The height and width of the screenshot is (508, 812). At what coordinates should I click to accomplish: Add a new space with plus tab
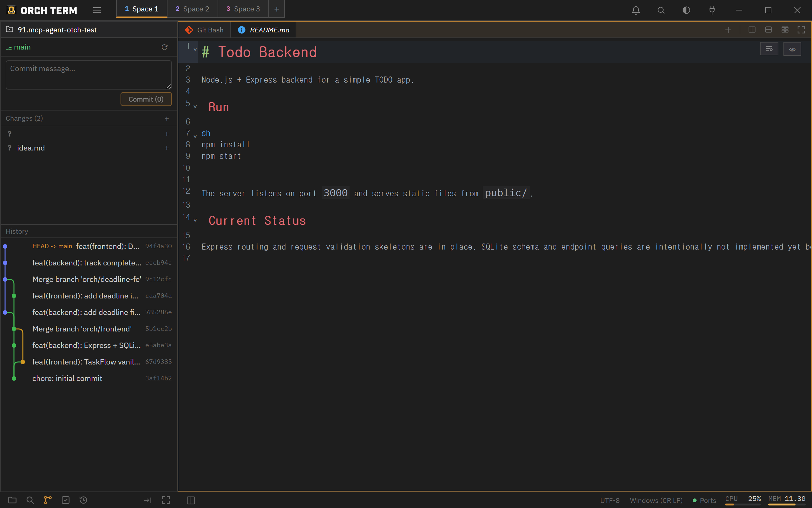point(277,9)
